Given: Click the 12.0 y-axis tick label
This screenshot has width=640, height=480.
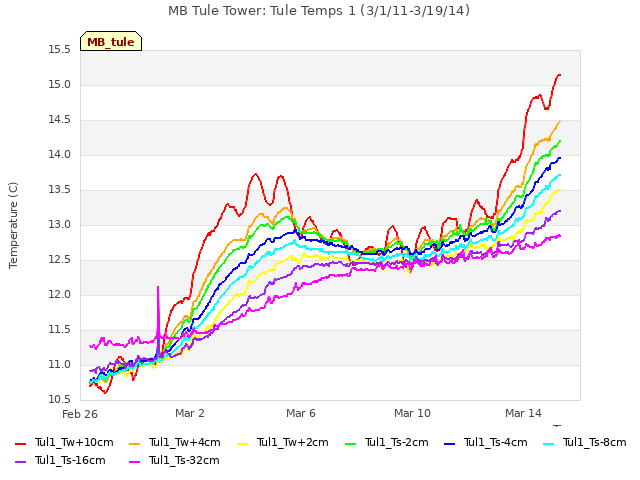Looking at the screenshot, I should (x=60, y=295).
